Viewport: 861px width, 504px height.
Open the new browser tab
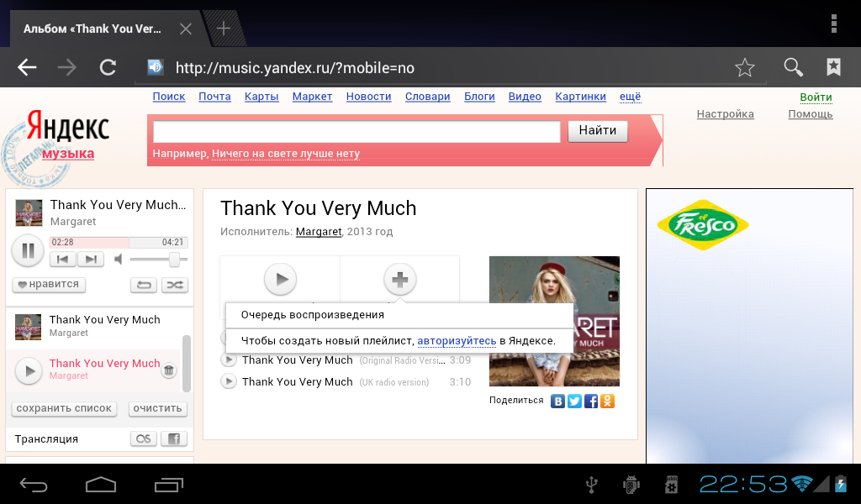tap(223, 29)
